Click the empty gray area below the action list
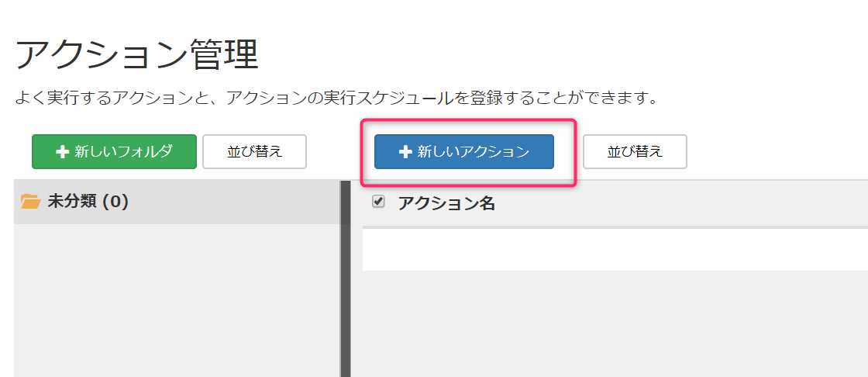 (609, 324)
